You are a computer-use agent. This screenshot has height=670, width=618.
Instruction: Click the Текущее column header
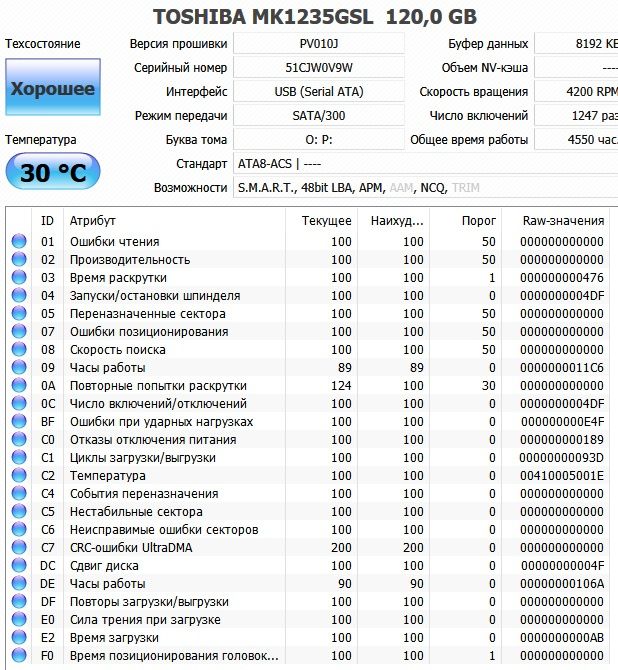click(x=321, y=220)
